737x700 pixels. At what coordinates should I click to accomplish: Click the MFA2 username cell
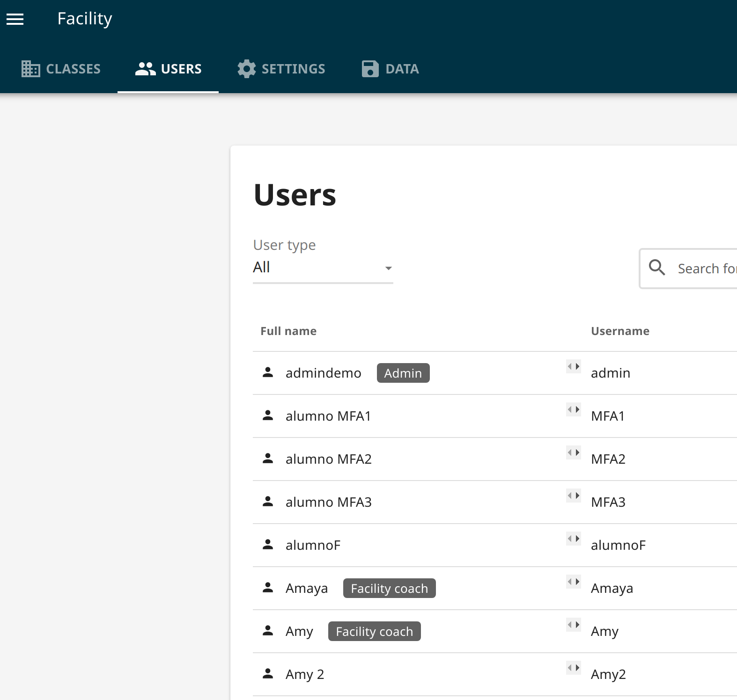pyautogui.click(x=608, y=459)
